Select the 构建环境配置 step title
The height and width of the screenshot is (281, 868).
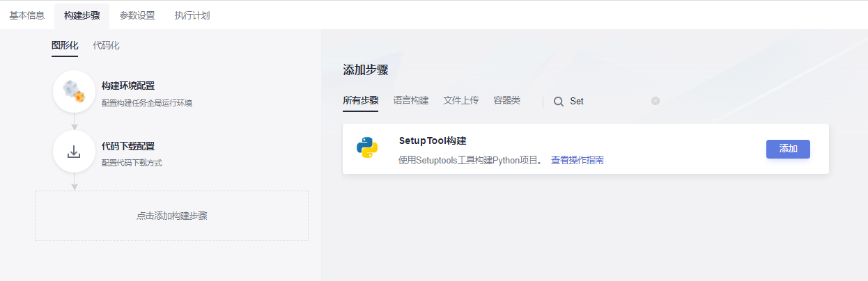pyautogui.click(x=128, y=86)
